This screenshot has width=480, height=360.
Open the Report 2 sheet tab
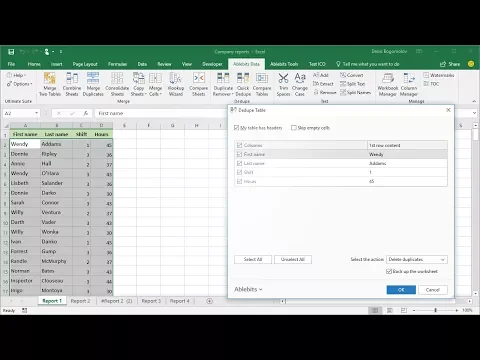coord(80,301)
